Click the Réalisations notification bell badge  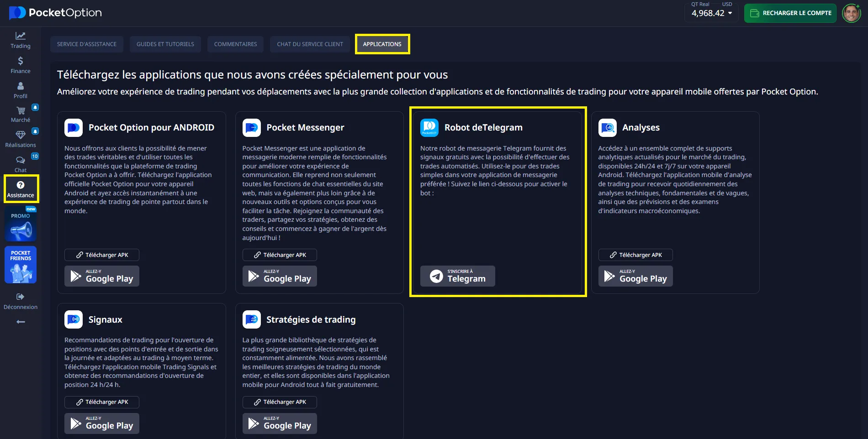pos(35,131)
